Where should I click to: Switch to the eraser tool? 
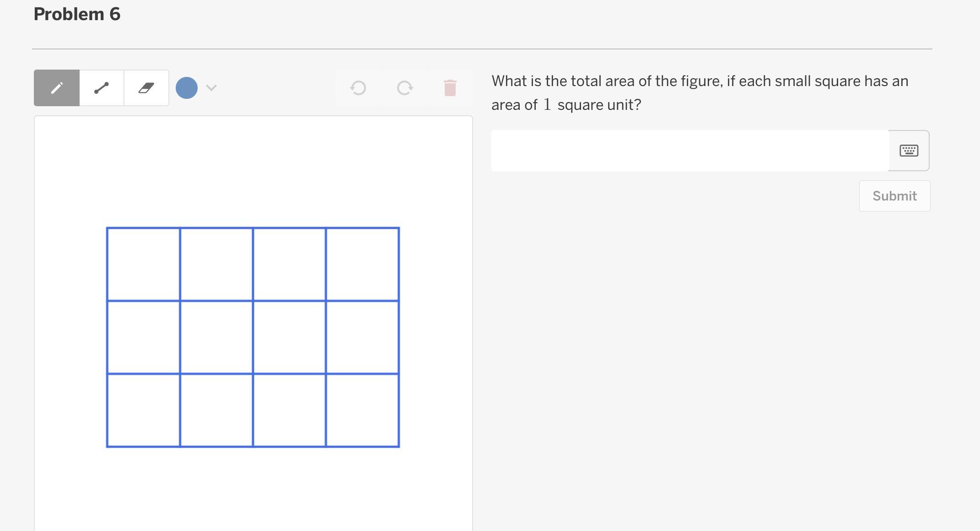pyautogui.click(x=146, y=88)
